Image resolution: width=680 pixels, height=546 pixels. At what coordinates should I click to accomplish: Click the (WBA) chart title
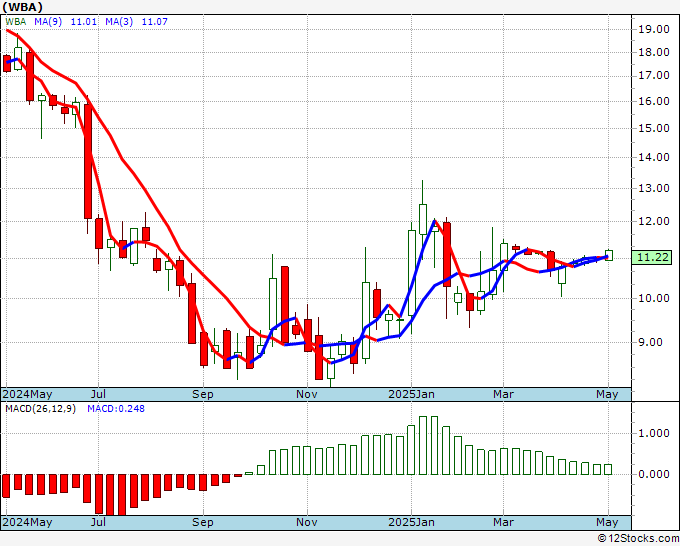pyautogui.click(x=23, y=7)
